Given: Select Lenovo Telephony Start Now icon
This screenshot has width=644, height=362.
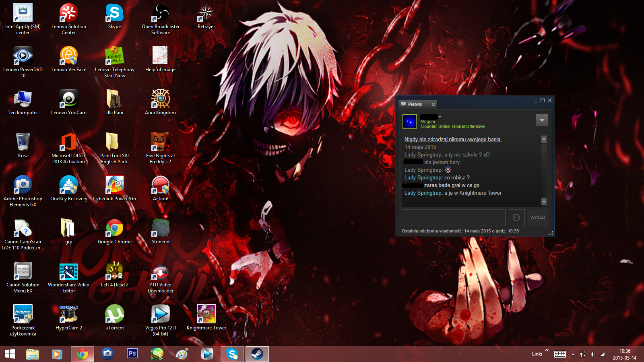Looking at the screenshot, I should [115, 62].
